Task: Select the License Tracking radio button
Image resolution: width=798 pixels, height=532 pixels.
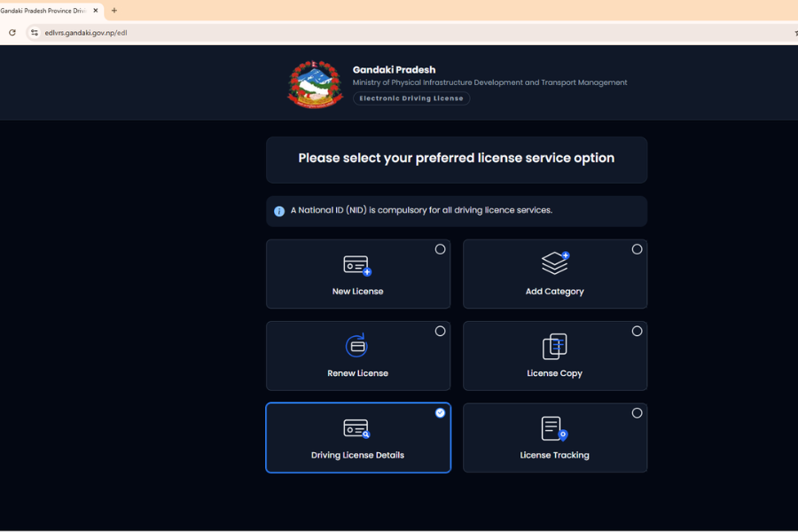Action: pos(637,413)
